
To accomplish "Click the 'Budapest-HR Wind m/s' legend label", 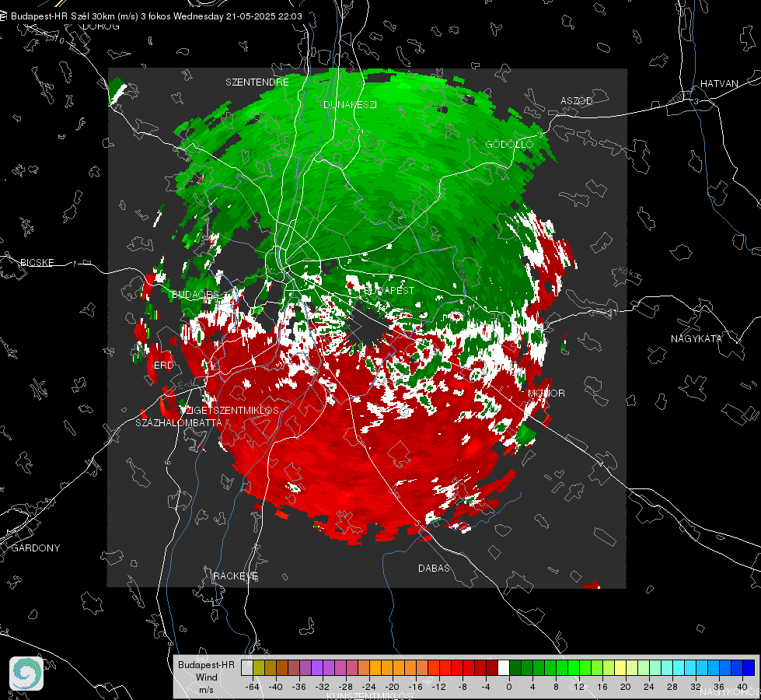I will coord(206,677).
